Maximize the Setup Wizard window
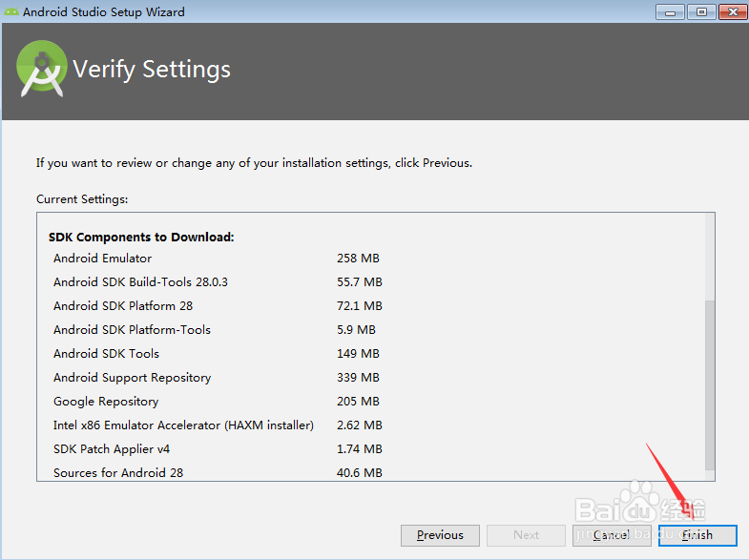Screen dimensions: 749x560 (x=701, y=12)
